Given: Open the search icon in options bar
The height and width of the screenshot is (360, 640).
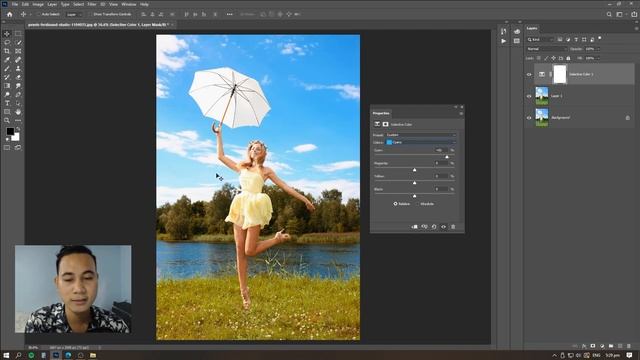Looking at the screenshot, I should [609, 14].
